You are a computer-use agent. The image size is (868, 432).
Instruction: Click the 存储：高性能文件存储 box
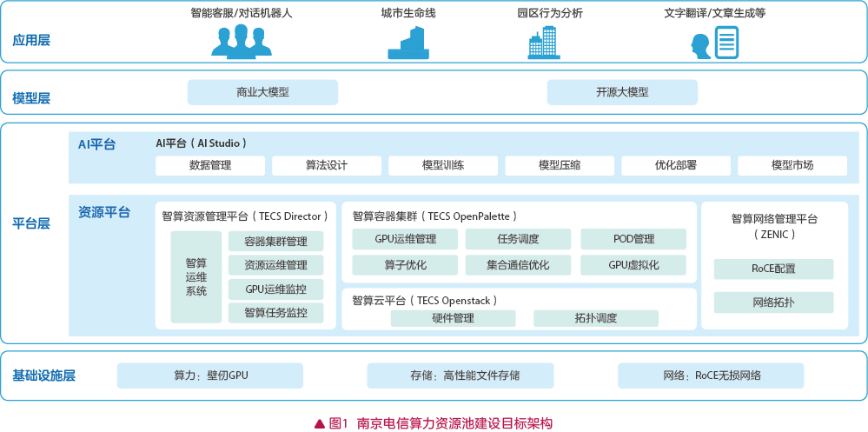pos(460,376)
